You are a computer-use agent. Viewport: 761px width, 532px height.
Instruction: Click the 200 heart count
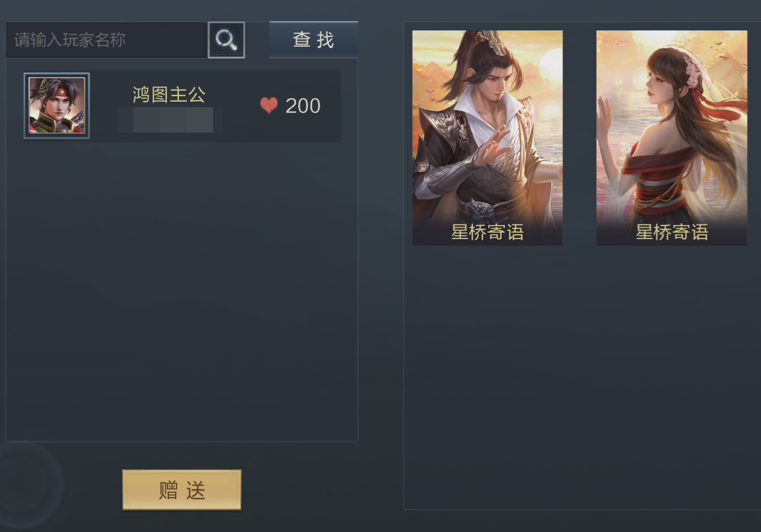tap(303, 106)
